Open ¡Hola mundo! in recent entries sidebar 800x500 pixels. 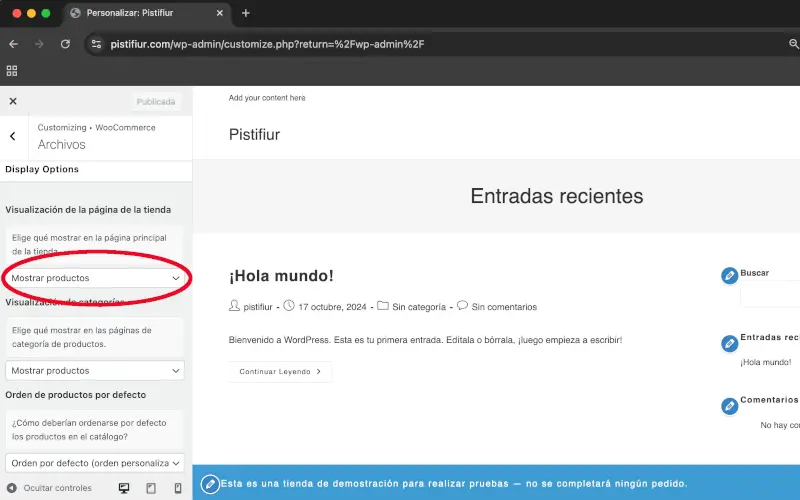click(x=765, y=362)
